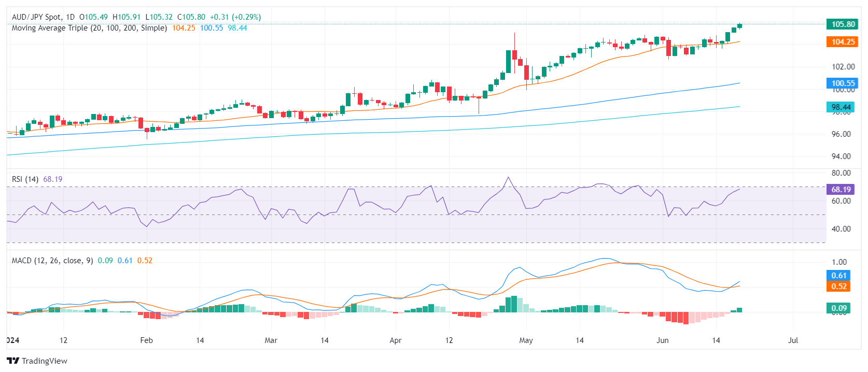Click the TradingView logo icon

click(x=13, y=361)
